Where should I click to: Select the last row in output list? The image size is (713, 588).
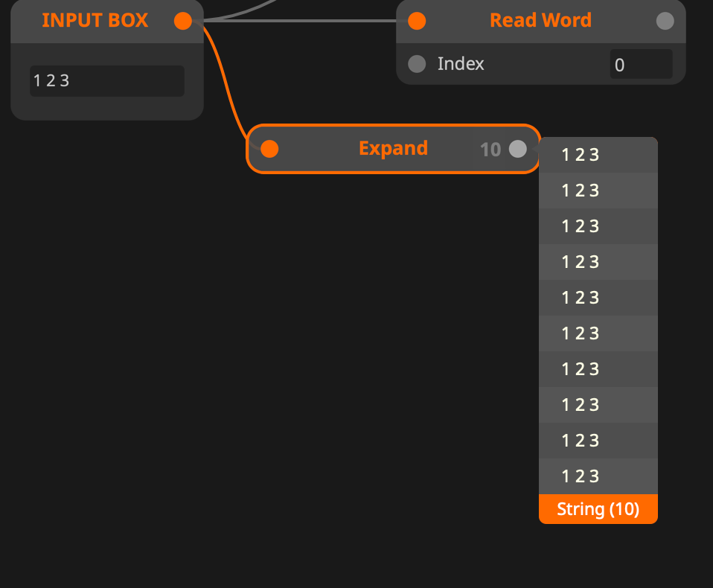coord(598,476)
